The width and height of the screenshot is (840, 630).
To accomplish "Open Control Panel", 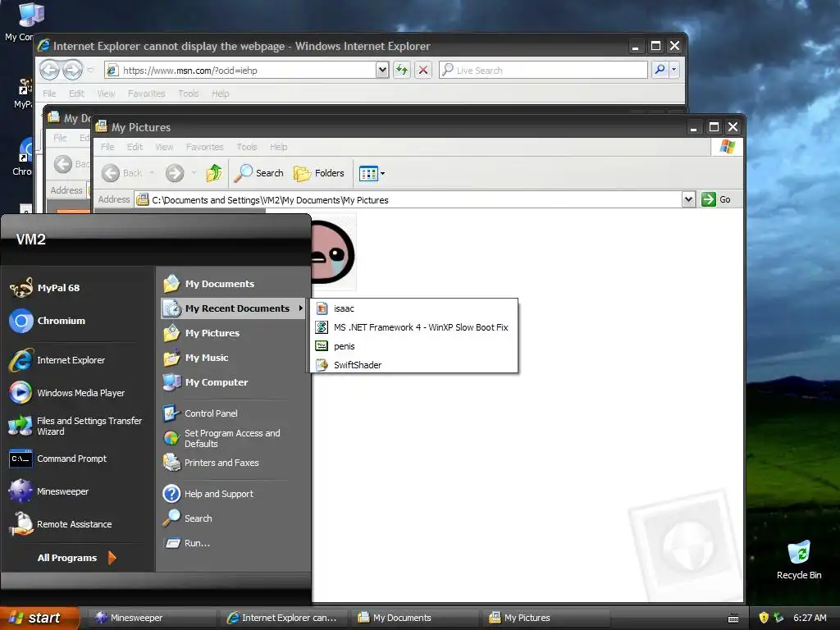I will tap(200, 413).
